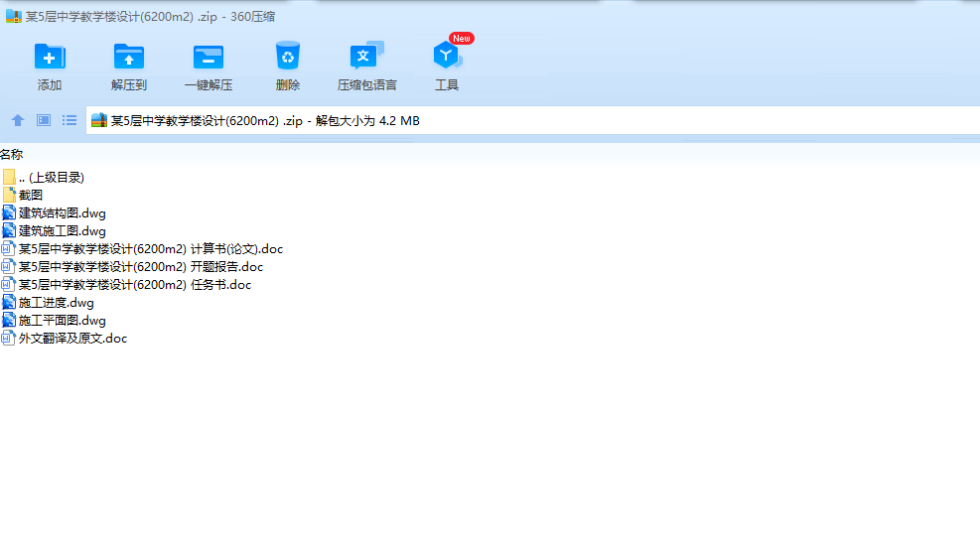
Task: Open the 解压到 (extract to) tool
Action: click(x=129, y=57)
